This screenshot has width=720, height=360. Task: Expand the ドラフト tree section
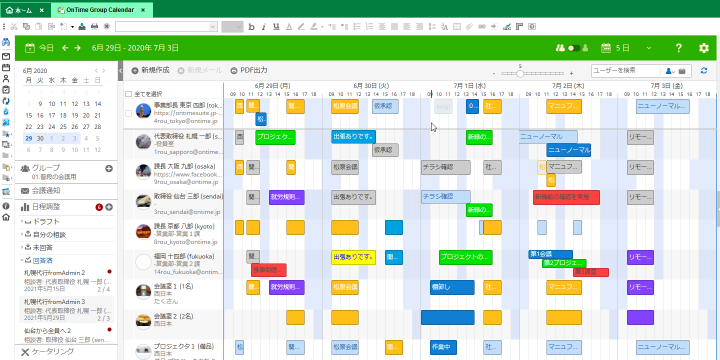point(22,221)
